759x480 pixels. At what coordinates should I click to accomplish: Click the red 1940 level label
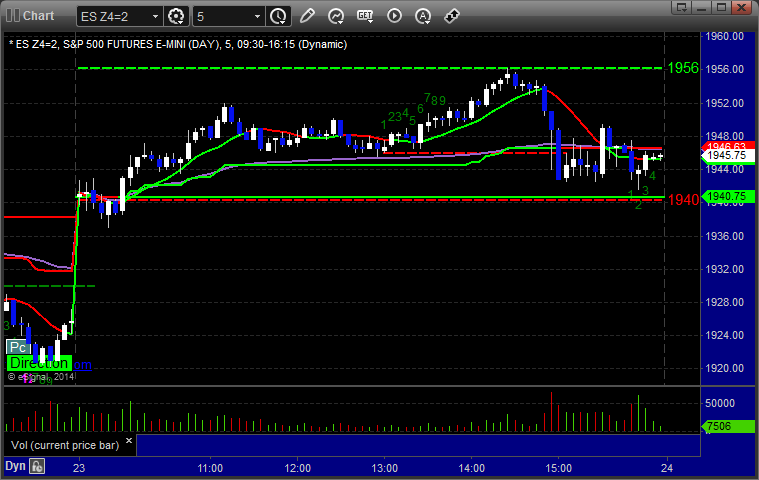click(x=683, y=199)
